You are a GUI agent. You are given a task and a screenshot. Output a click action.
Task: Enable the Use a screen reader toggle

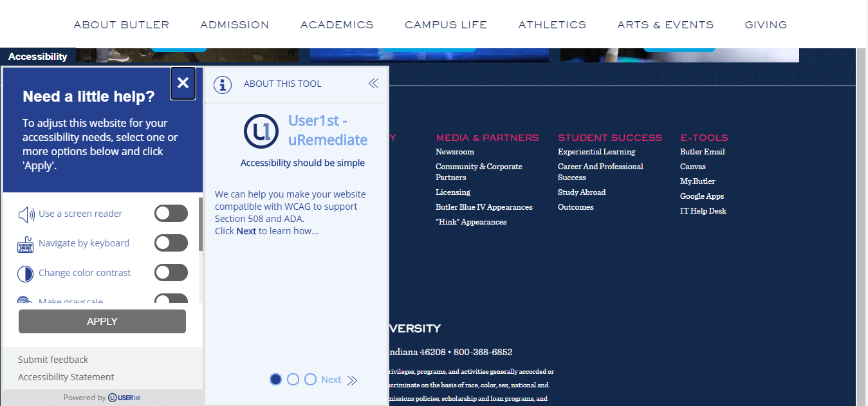(x=171, y=214)
